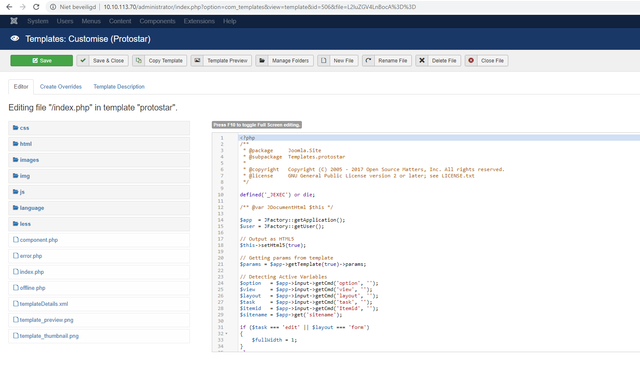
Task: Collapse code fold arrow at line 32
Action: [x=227, y=333]
